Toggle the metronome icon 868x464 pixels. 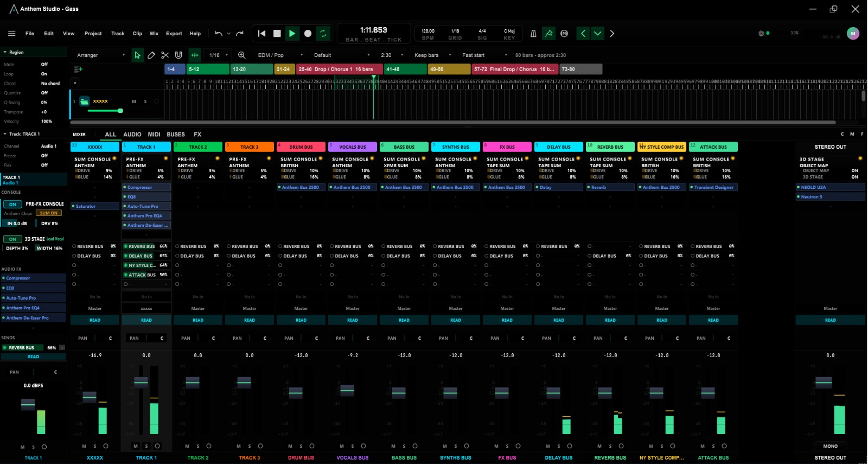coord(533,34)
